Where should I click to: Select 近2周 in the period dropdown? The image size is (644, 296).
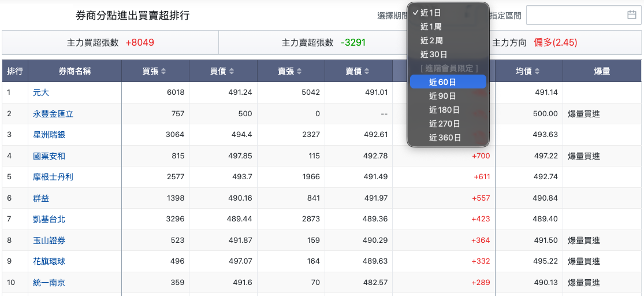(448, 40)
